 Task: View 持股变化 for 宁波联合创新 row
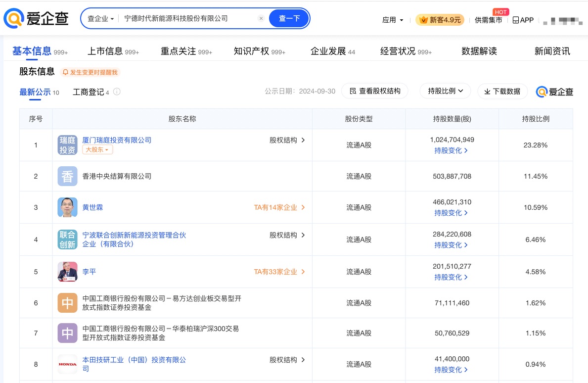coord(451,245)
